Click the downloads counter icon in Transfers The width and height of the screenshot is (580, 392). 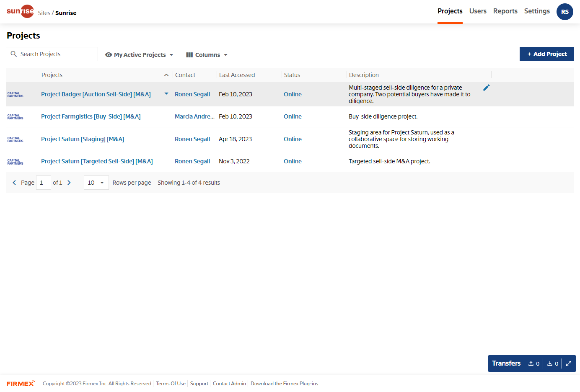click(x=552, y=364)
